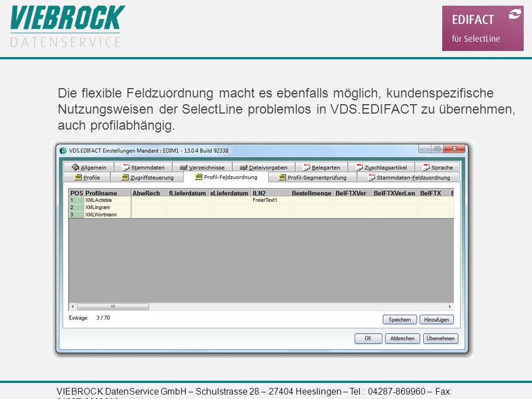Select the XMLWortmann profile row
The height and width of the screenshot is (399, 532).
click(x=261, y=214)
